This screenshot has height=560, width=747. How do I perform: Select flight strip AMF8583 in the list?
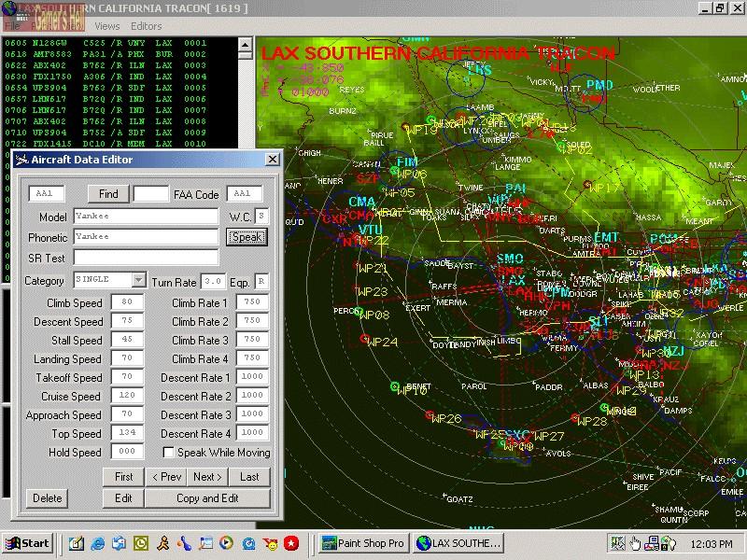click(x=106, y=54)
